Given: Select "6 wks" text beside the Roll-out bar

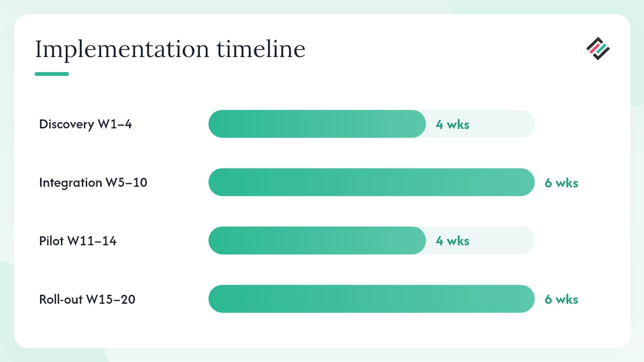Looking at the screenshot, I should coord(561,299).
